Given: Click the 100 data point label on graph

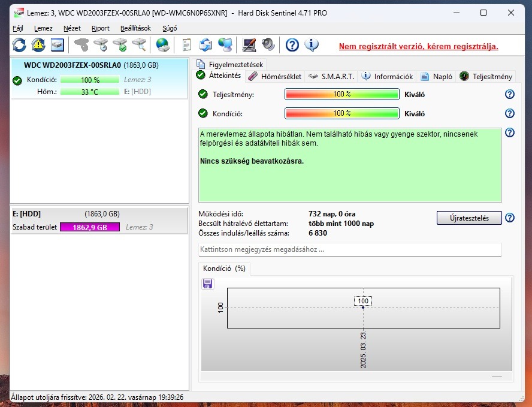Looking at the screenshot, I should 363,301.
